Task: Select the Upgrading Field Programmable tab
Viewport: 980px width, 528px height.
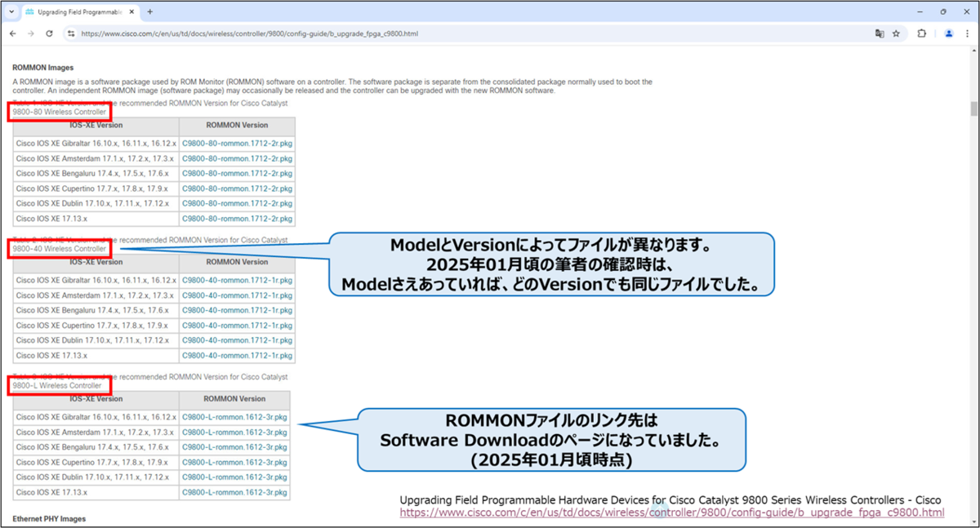Action: pos(80,12)
